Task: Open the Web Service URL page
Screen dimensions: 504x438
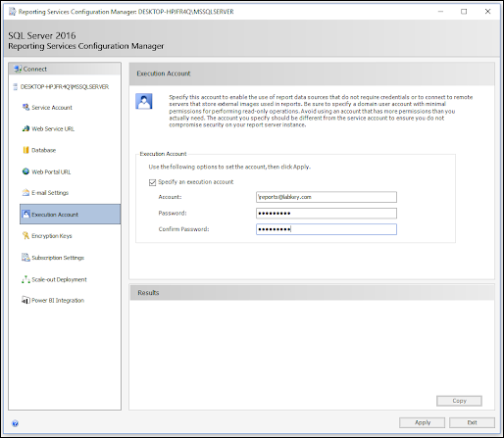Action: tap(53, 129)
